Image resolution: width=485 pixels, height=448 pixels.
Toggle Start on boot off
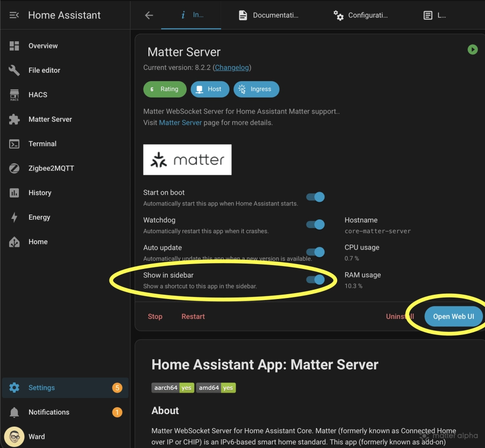point(315,197)
